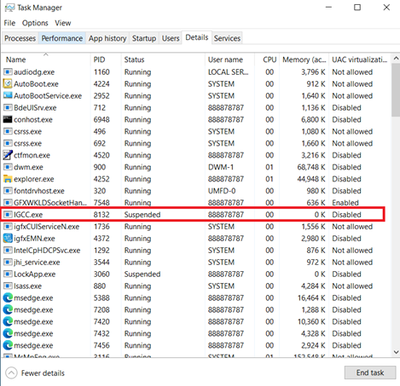Click the AutoBootService.exe icon
The image size is (400, 386).
pyautogui.click(x=8, y=96)
